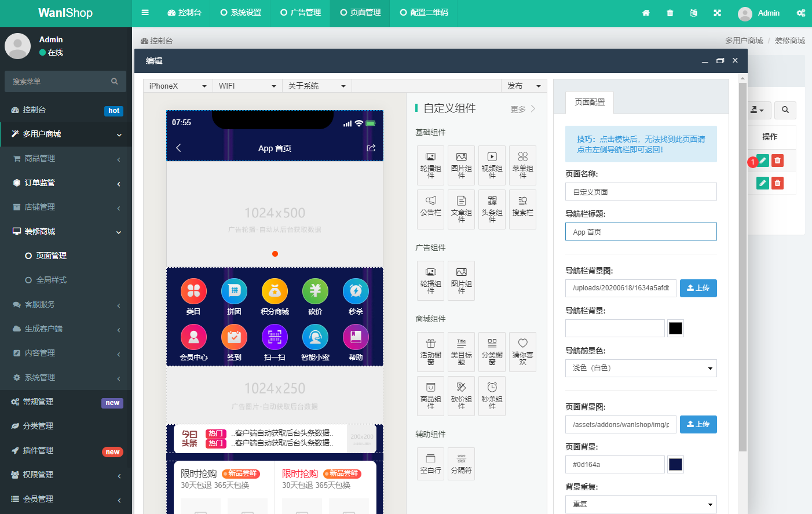Viewport: 812px width, 514px height.
Task: Add the 头条组件 component
Action: click(492, 209)
